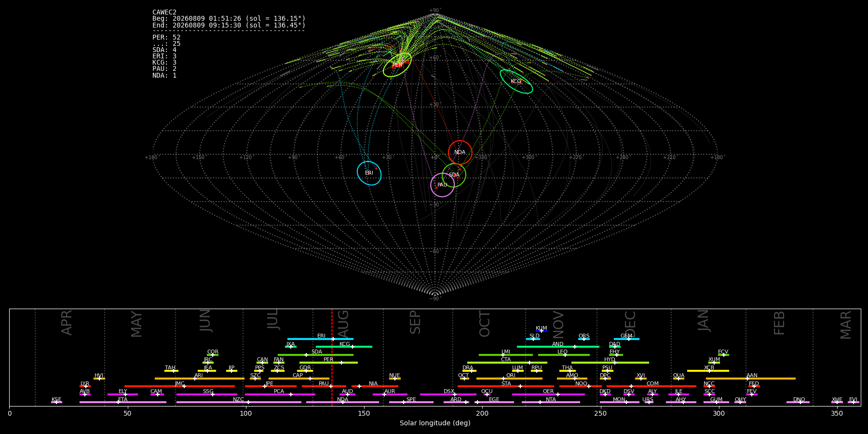
Task: Click the PER radiant circle on the sky map
Action: point(397,65)
